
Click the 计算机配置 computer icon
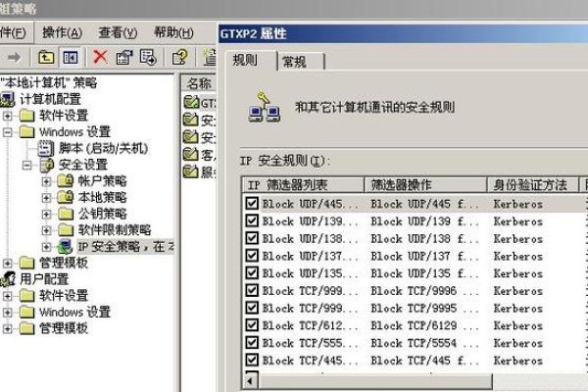tap(8, 99)
